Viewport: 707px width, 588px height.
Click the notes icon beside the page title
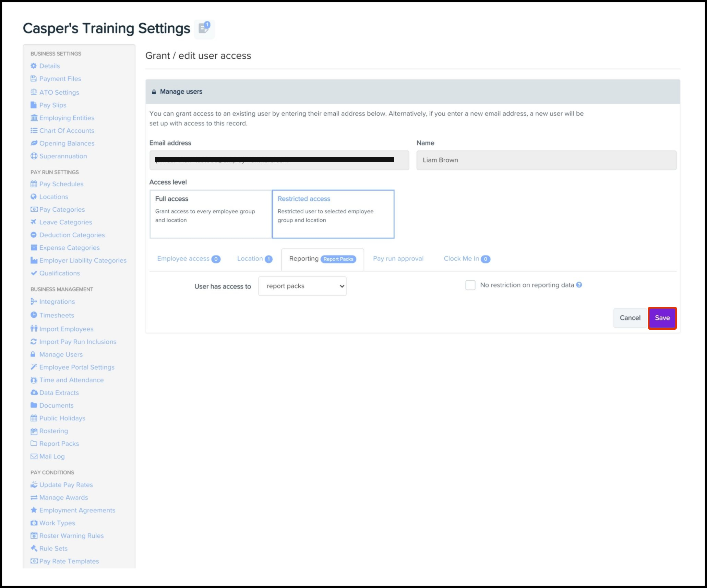coord(204,28)
